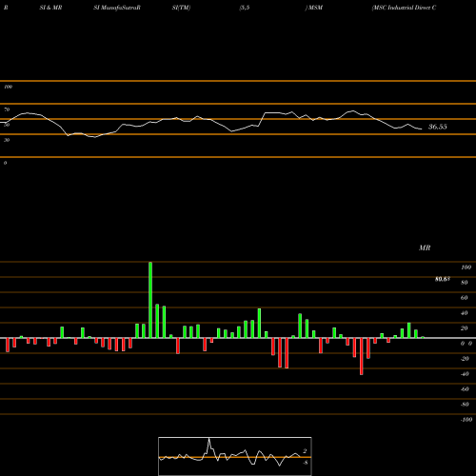
Task: Click the 80.68 value in MR panel
Action: click(x=443, y=279)
